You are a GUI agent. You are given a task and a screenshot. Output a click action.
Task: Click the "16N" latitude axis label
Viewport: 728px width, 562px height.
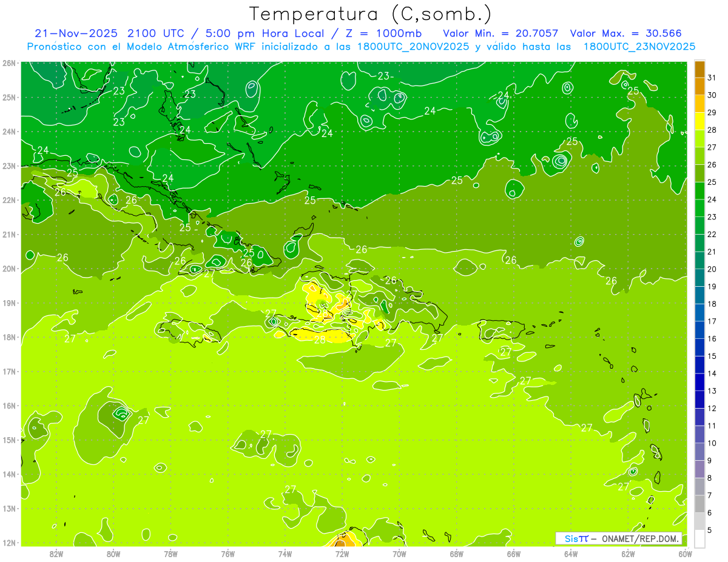tap(8, 406)
